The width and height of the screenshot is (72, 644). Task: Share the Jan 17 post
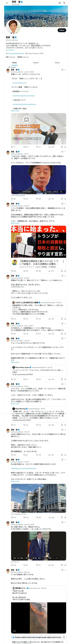click(x=65, y=199)
